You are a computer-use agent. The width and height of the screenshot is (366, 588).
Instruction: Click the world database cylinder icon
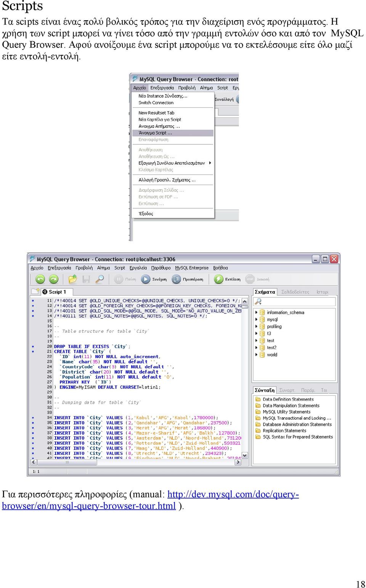coord(262,355)
